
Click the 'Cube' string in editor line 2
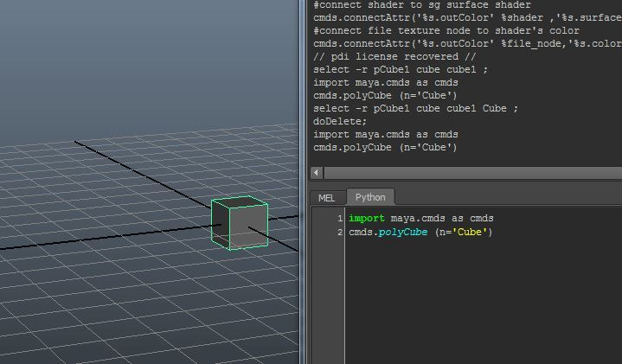pos(469,232)
